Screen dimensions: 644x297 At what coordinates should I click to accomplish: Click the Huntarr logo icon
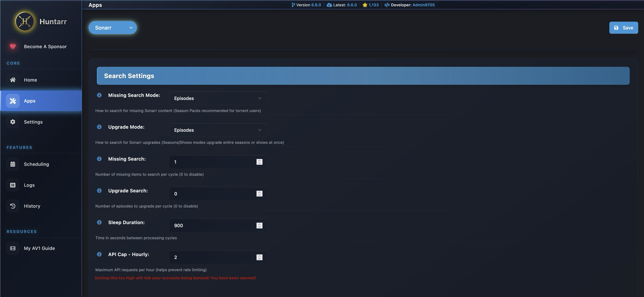[25, 21]
